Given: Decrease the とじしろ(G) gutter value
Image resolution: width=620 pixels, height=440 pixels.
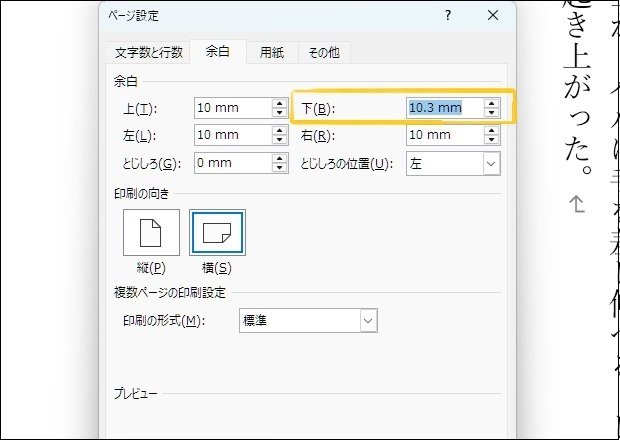Looking at the screenshot, I should [x=280, y=168].
